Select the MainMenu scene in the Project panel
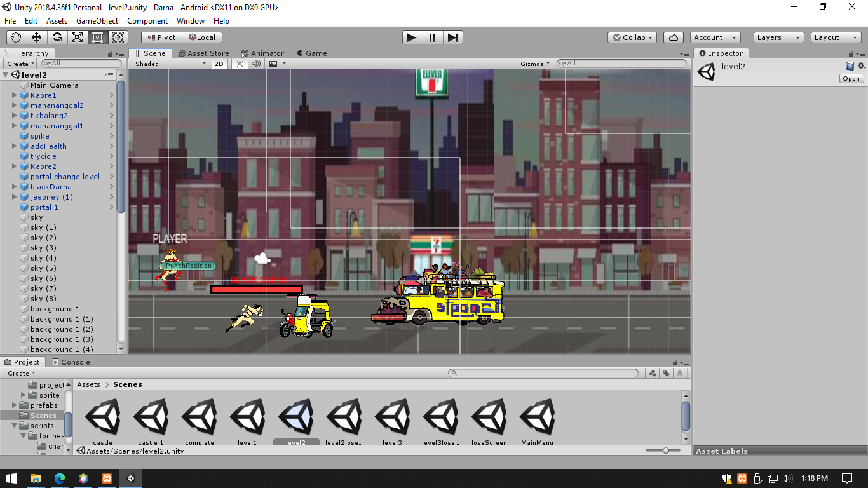Viewport: 868px width, 488px height. pos(537,417)
